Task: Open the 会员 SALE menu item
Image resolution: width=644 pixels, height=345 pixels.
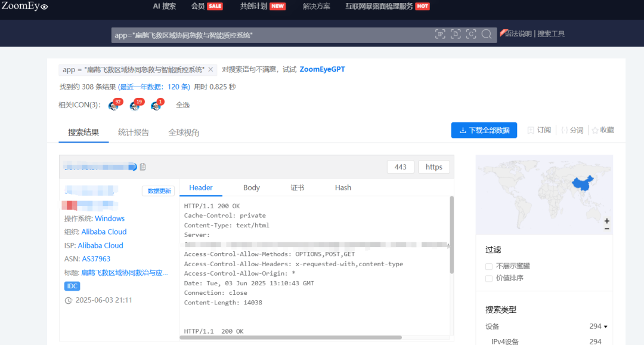Action: point(206,6)
